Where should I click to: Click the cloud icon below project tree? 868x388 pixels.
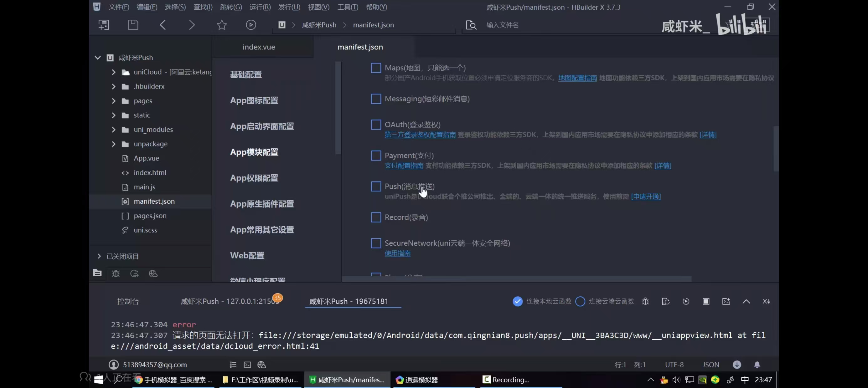[x=153, y=273]
